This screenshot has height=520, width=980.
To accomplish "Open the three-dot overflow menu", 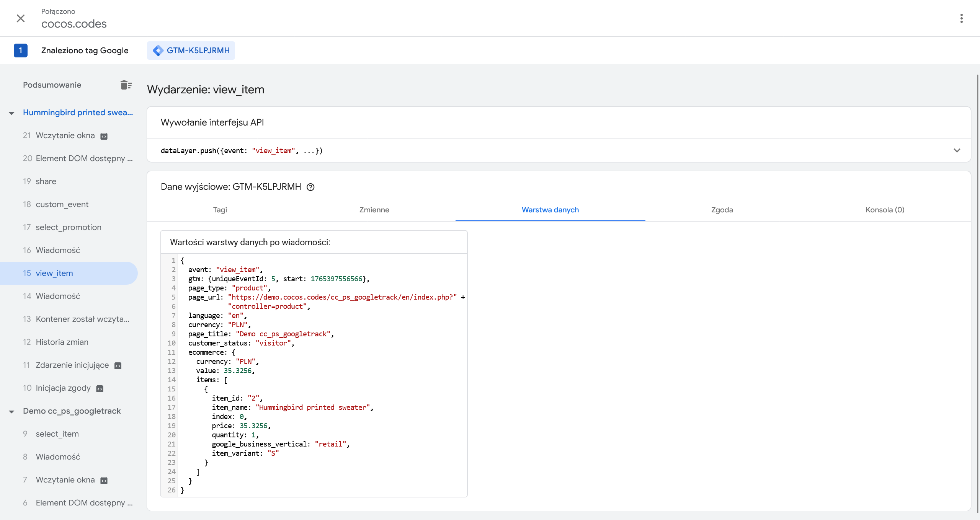I will click(961, 18).
